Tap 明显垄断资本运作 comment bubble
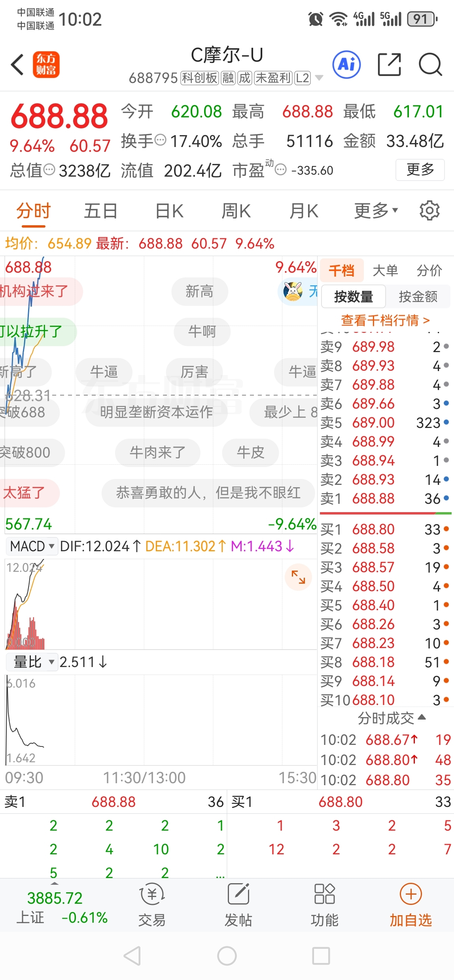454x980 pixels. pyautogui.click(x=157, y=412)
